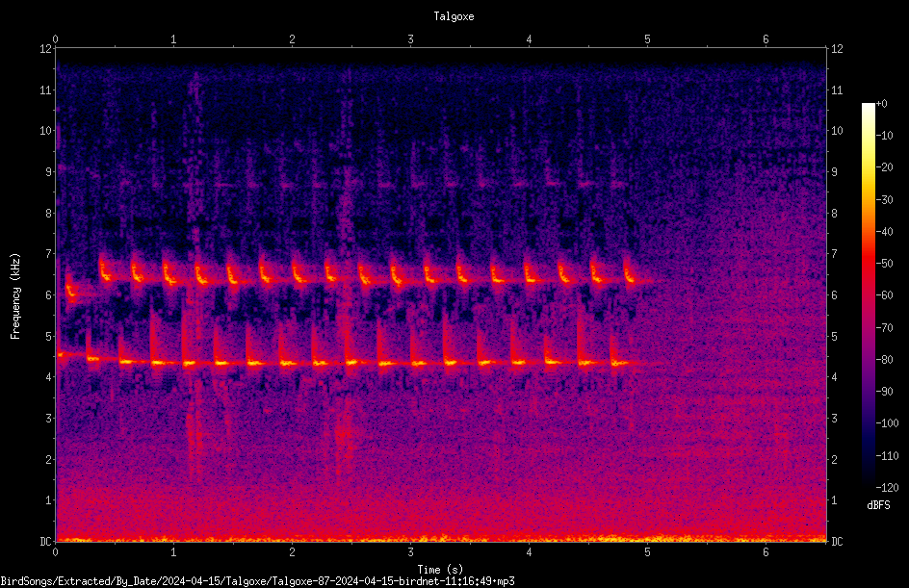Click the 6 second mark on the top time axis

[x=766, y=39]
